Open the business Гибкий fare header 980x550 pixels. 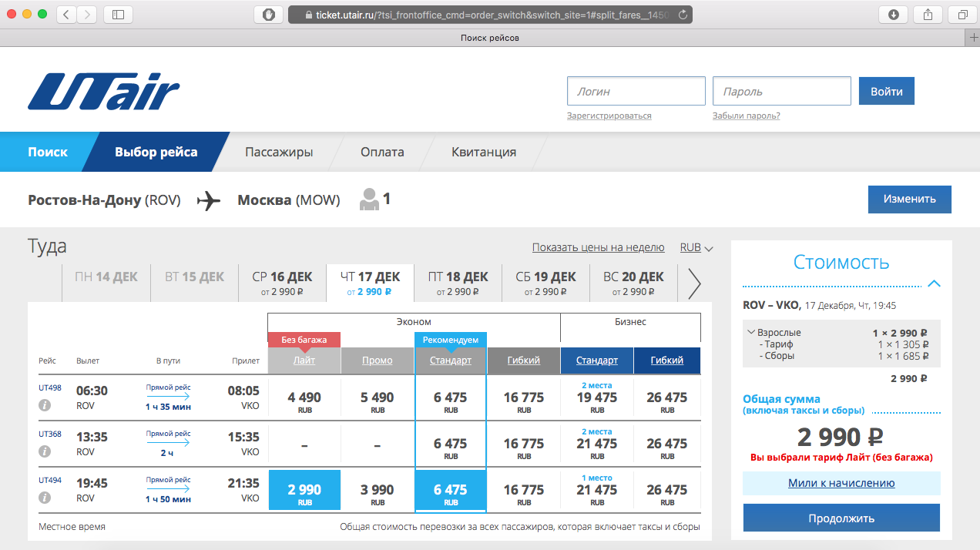(x=667, y=361)
